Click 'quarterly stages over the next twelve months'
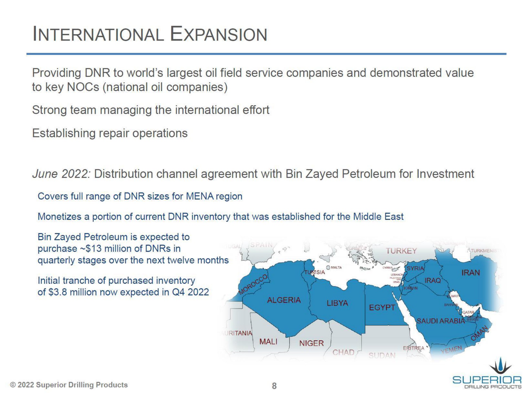This screenshot has height=399, width=532. point(133,261)
